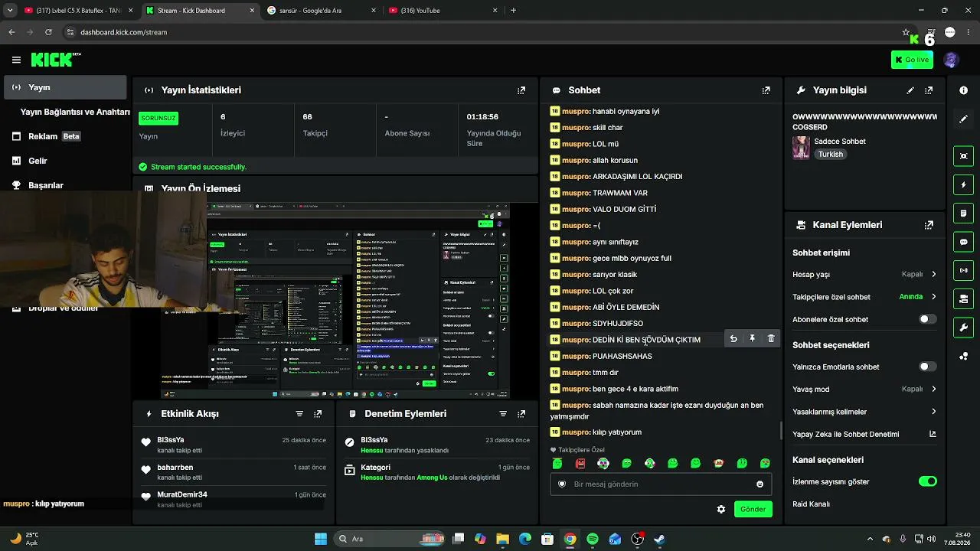This screenshot has width=980, height=551.
Task: Pop out the Etkinlik Akışı panel
Action: point(318,414)
